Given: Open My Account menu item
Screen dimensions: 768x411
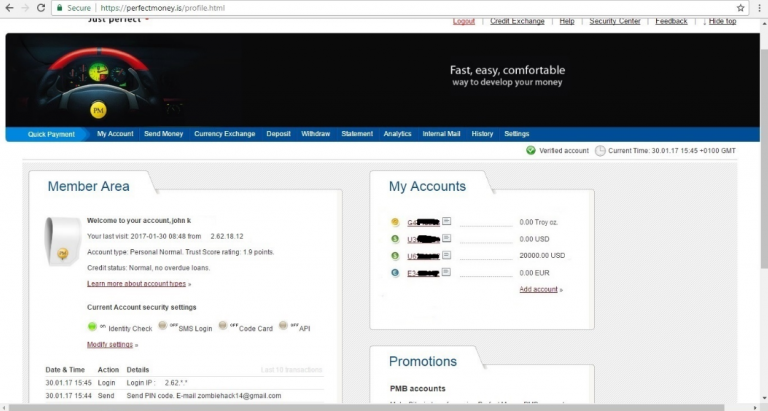Looking at the screenshot, I should click(x=115, y=134).
